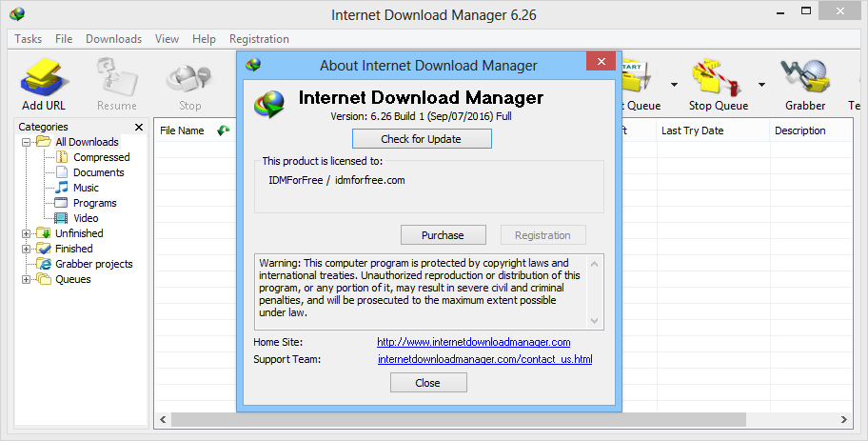The image size is (868, 441).
Task: Open Stop Queue dropdown arrow
Action: [761, 85]
